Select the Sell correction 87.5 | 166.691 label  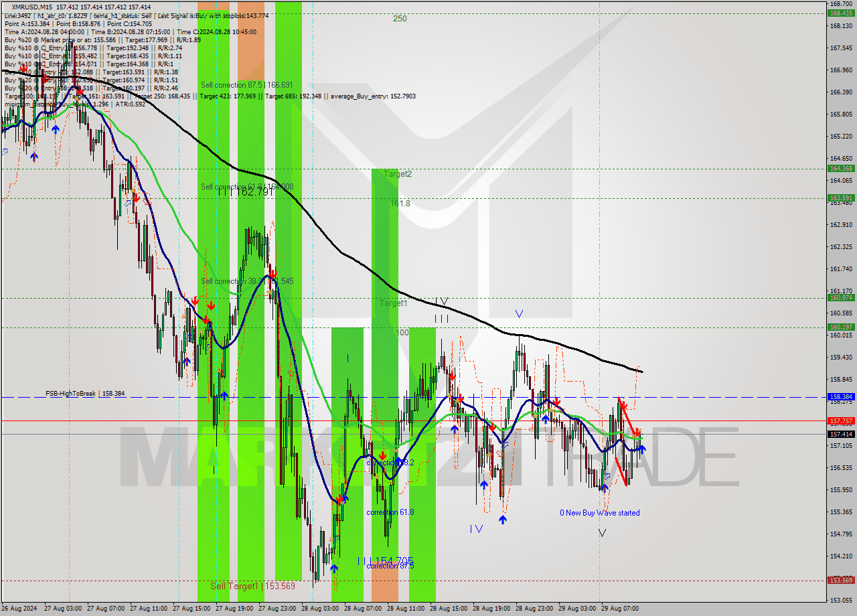247,85
